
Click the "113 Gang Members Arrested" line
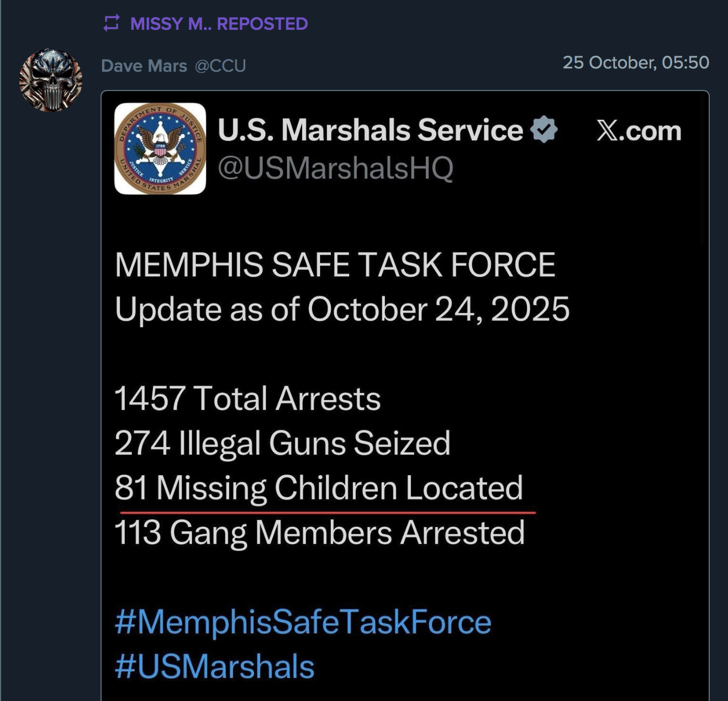tap(319, 533)
